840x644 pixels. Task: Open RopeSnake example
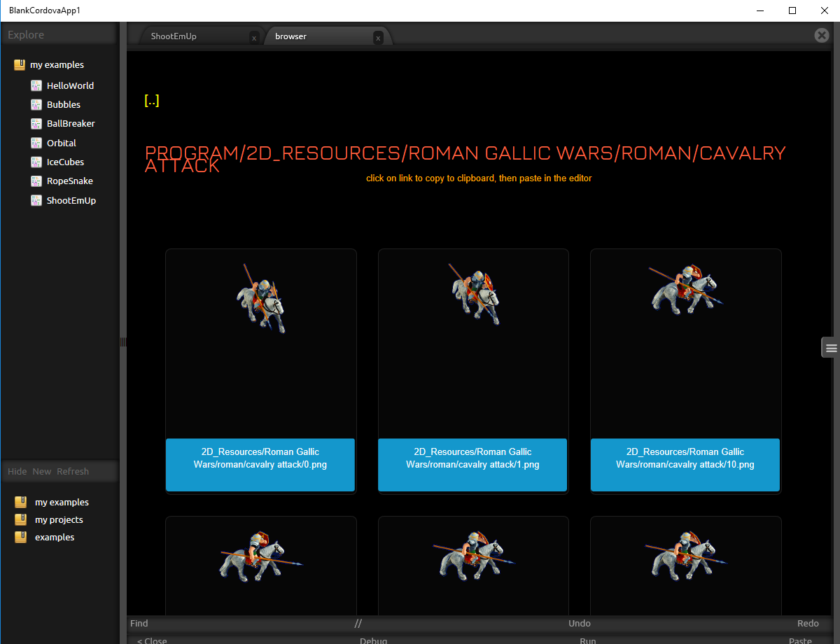[x=70, y=181]
